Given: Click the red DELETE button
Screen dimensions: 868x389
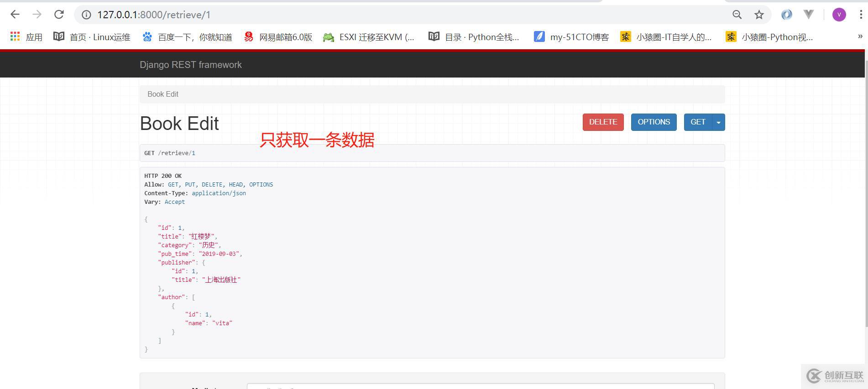Looking at the screenshot, I should coord(603,122).
